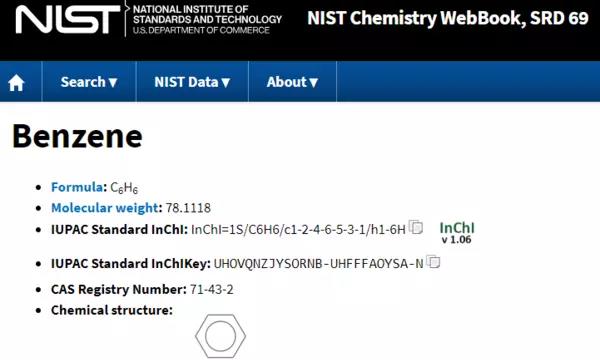Select the molecular weight value 78.1118
The height and width of the screenshot is (360, 600).
[x=188, y=208]
